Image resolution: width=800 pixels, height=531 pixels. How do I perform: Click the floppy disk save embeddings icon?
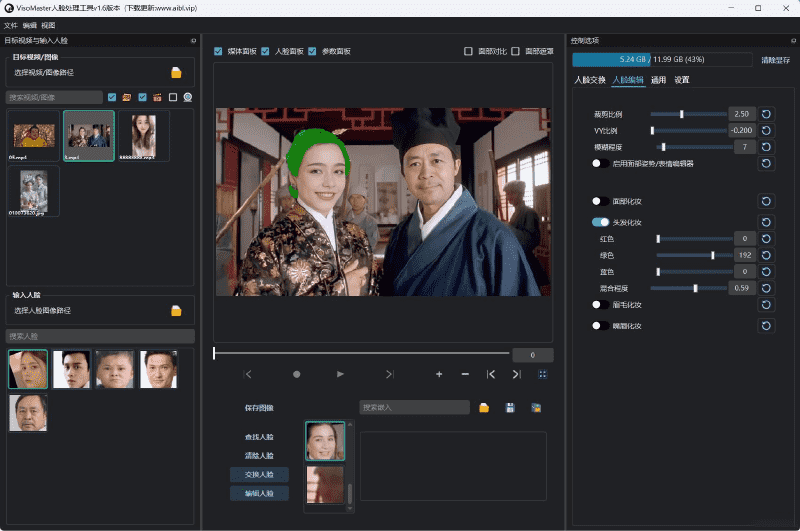click(x=510, y=408)
